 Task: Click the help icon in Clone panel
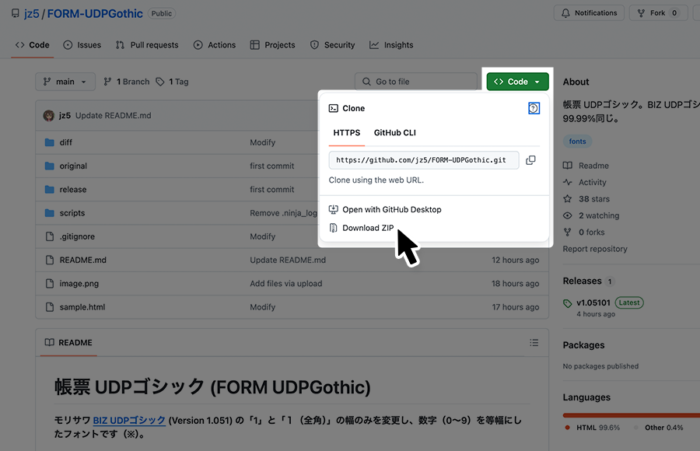[533, 108]
